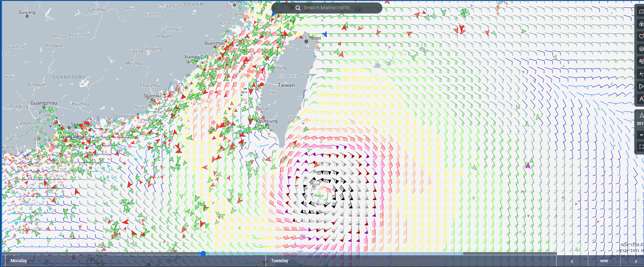Jump timeline to now
This screenshot has width=644, height=267.
click(x=604, y=261)
